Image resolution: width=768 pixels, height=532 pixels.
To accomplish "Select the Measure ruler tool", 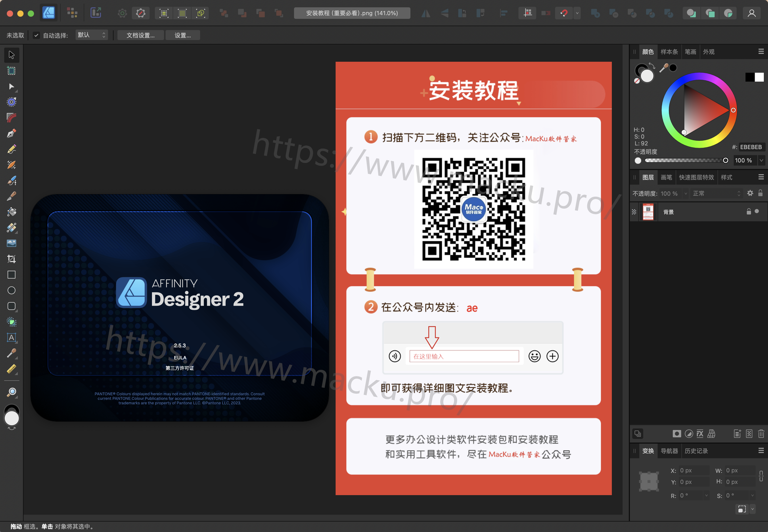I will click(x=12, y=369).
